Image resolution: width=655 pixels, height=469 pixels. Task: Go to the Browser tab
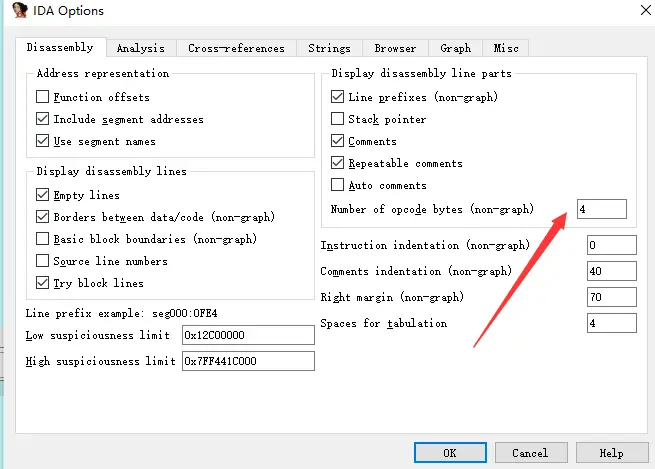point(395,48)
